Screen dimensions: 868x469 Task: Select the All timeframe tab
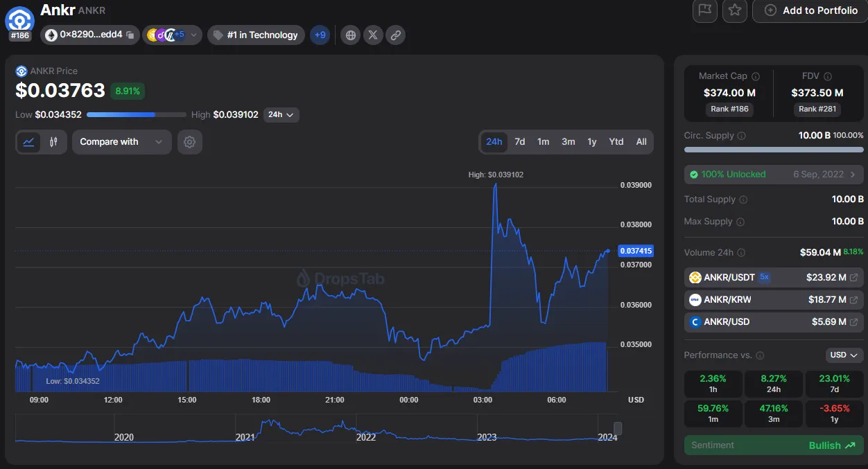[x=641, y=141]
